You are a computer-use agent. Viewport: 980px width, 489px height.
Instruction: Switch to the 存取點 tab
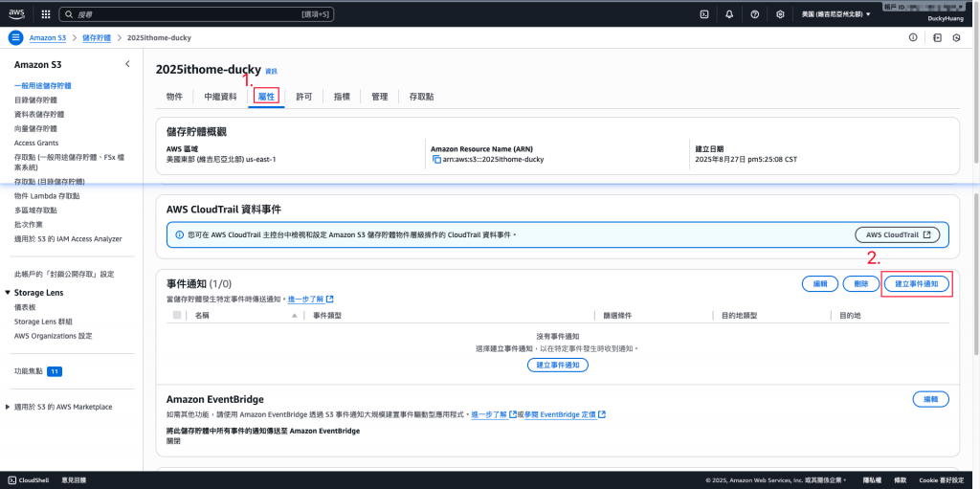(422, 97)
